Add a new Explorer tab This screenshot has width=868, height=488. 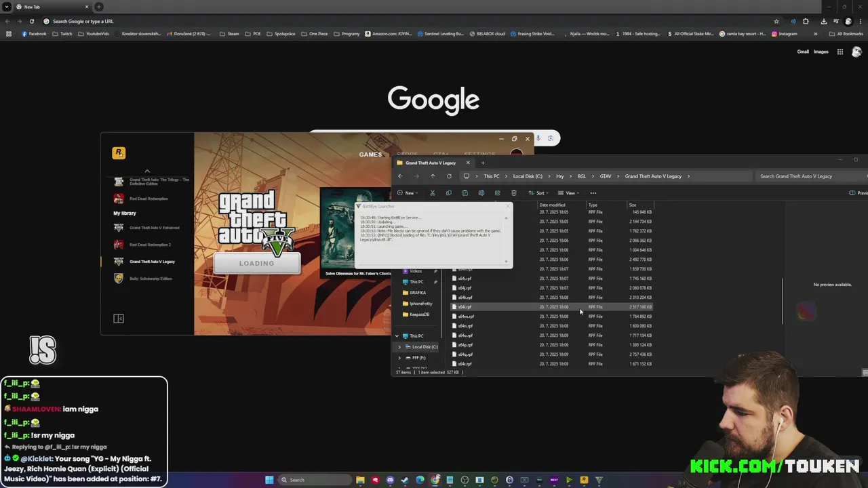click(x=483, y=163)
